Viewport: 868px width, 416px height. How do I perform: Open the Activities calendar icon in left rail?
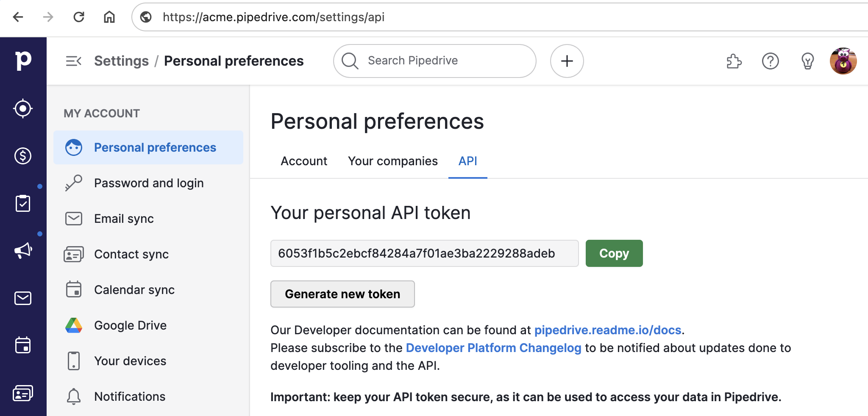click(x=23, y=345)
